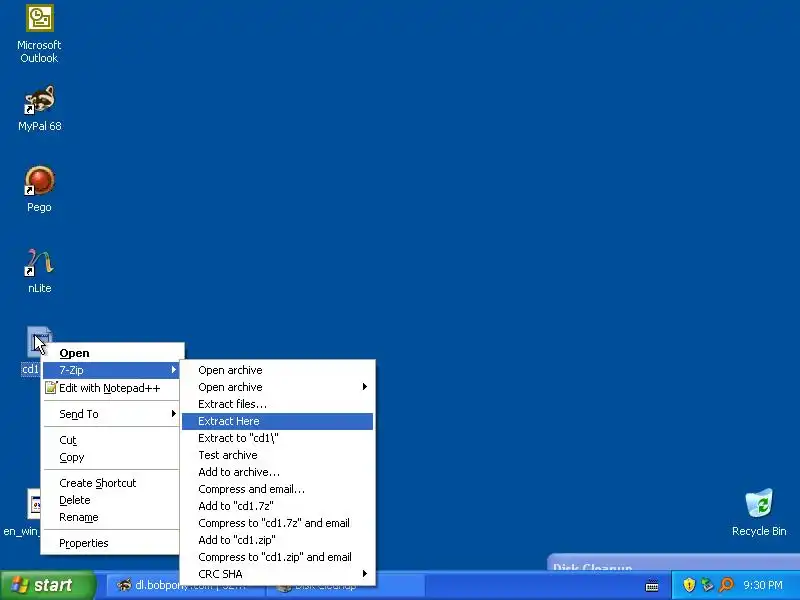The width and height of the screenshot is (800, 600).
Task: Select the MyPal 68 desktop shortcut
Action: [39, 108]
